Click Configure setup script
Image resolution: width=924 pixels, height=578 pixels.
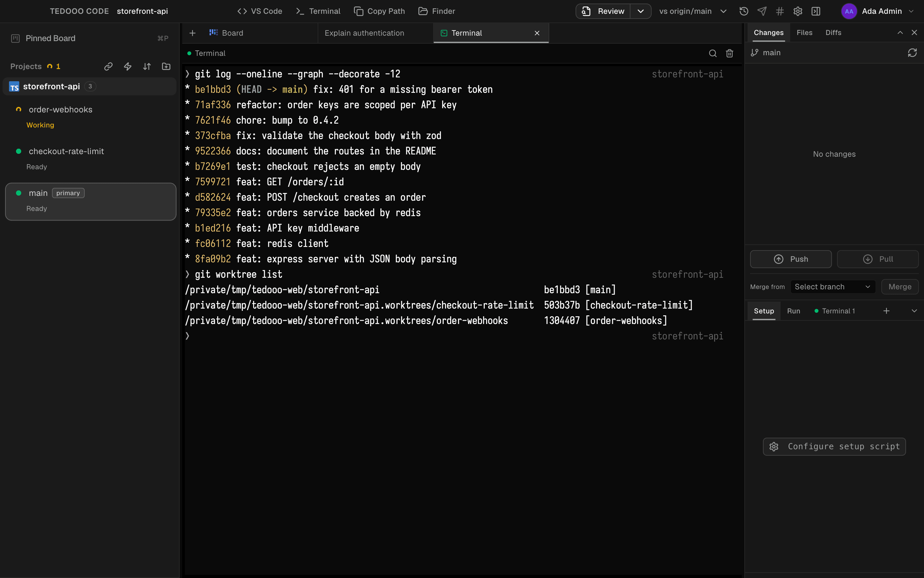[834, 446]
